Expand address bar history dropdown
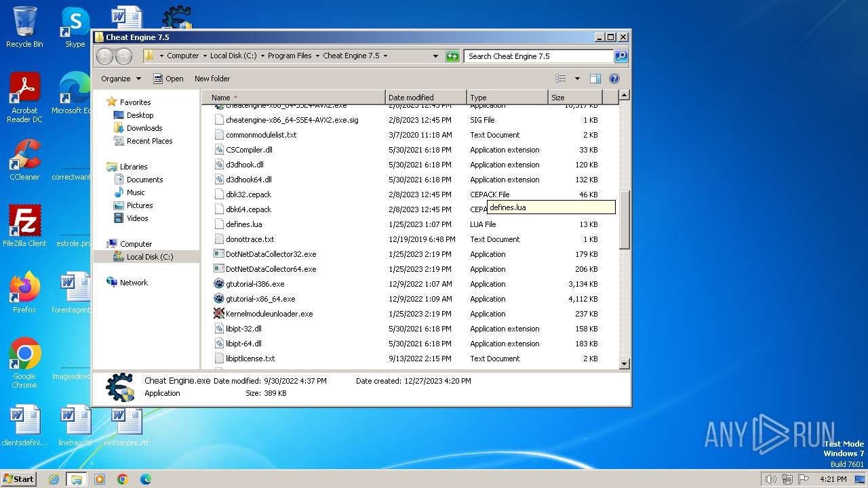 click(x=435, y=56)
